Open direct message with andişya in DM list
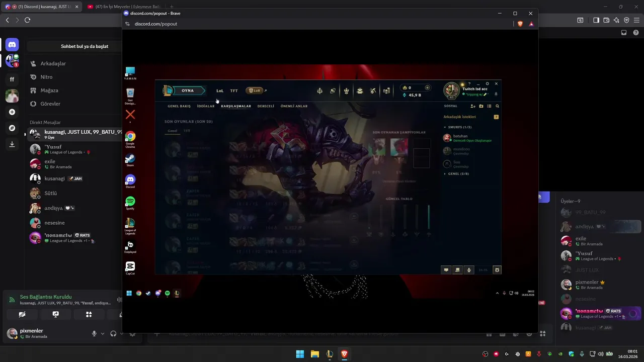 coord(74,208)
